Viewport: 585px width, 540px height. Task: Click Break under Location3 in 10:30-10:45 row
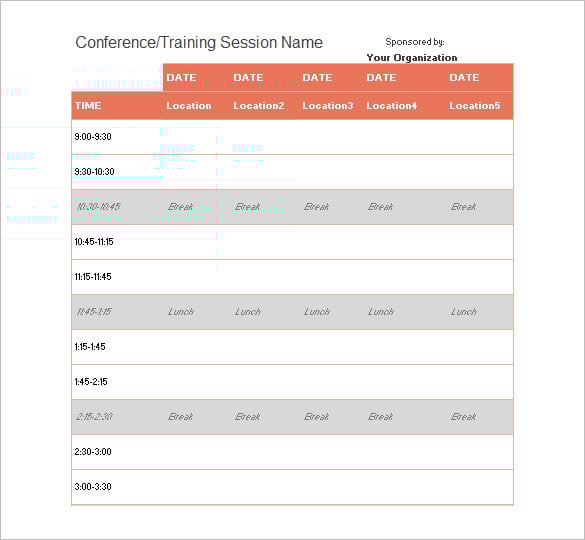317,207
